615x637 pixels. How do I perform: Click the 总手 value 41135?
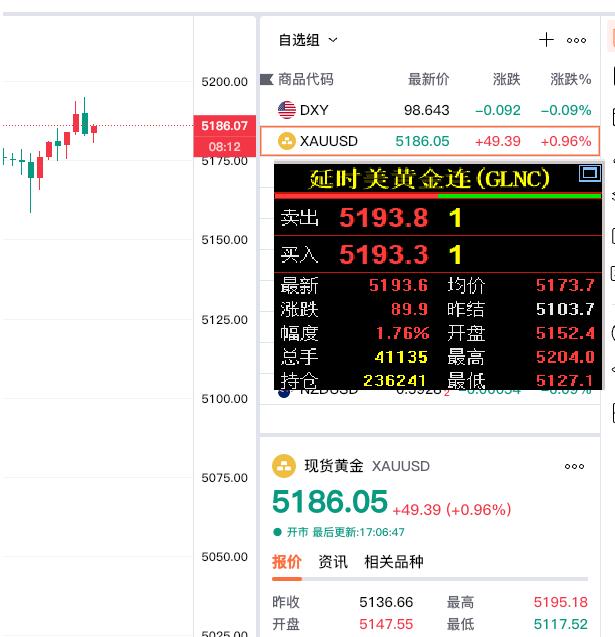[x=401, y=357]
